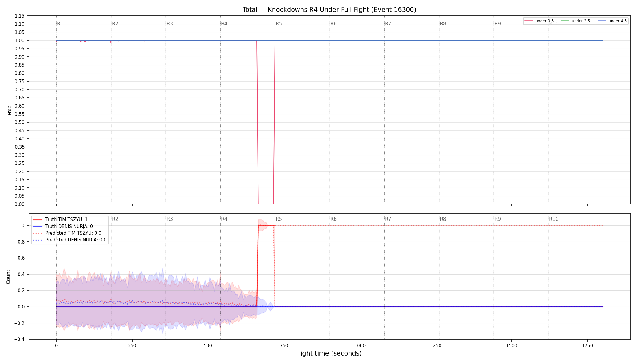
Task: Click the x-axis tick label 1500
Action: [x=512, y=345]
